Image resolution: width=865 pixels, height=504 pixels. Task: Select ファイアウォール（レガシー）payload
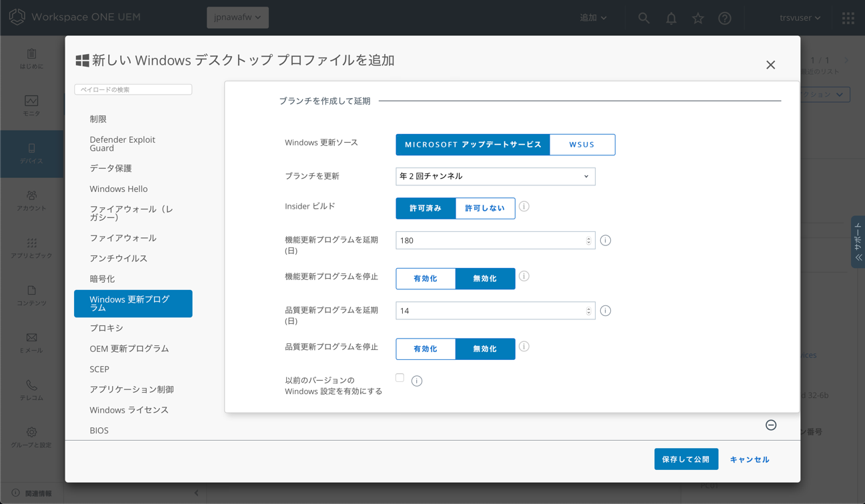coord(131,213)
